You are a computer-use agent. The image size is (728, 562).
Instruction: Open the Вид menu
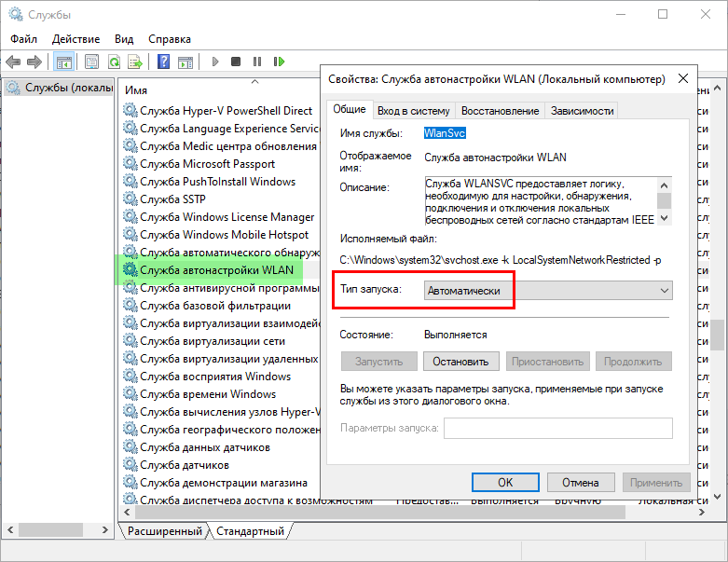(x=124, y=39)
